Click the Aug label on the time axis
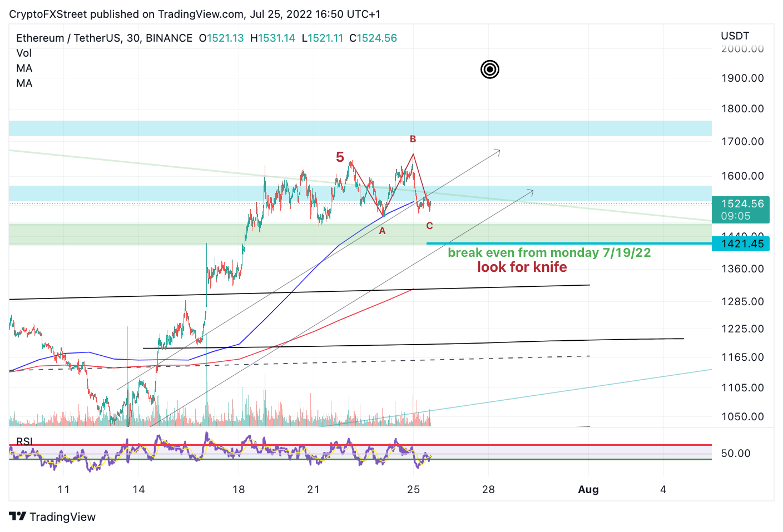 coord(588,490)
